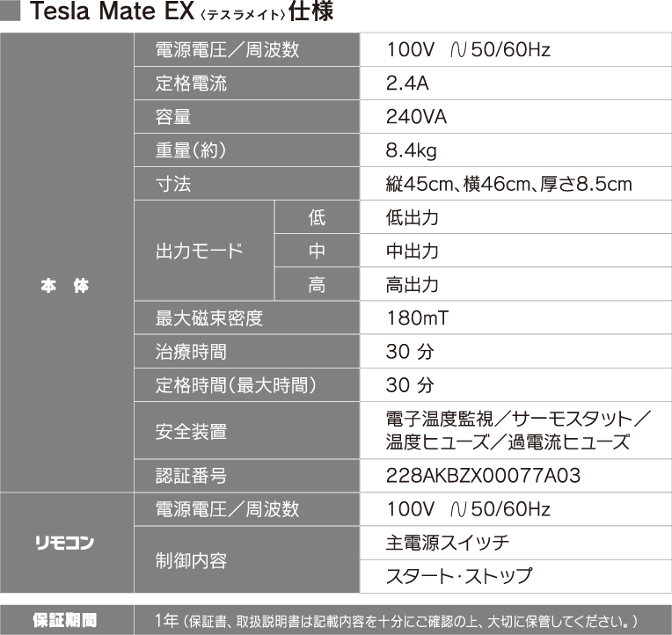Click the '寸法' label cell
This screenshot has height=635, width=672.
pos(247,184)
